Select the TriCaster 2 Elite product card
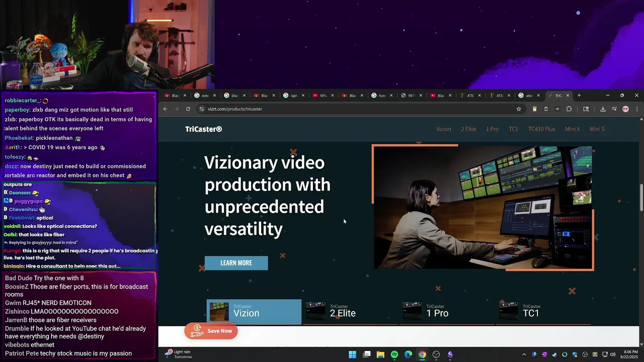The height and width of the screenshot is (362, 644). [x=350, y=312]
